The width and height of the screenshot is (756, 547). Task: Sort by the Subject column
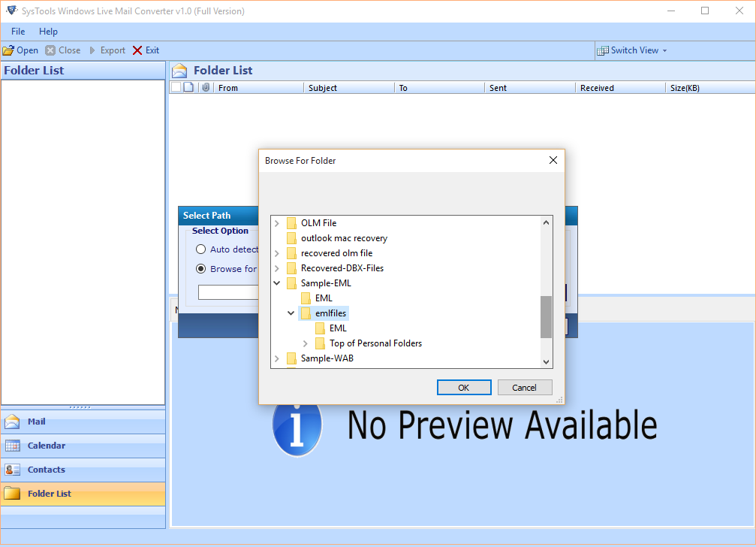tap(349, 88)
